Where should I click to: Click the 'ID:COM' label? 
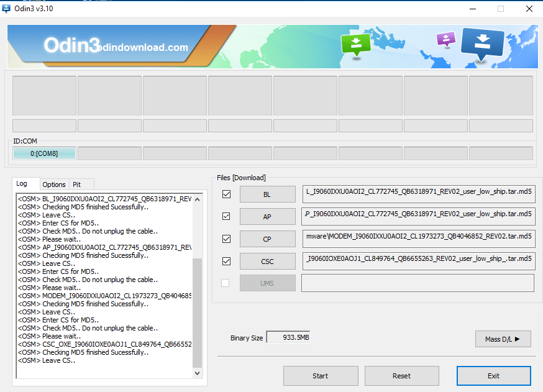(25, 141)
